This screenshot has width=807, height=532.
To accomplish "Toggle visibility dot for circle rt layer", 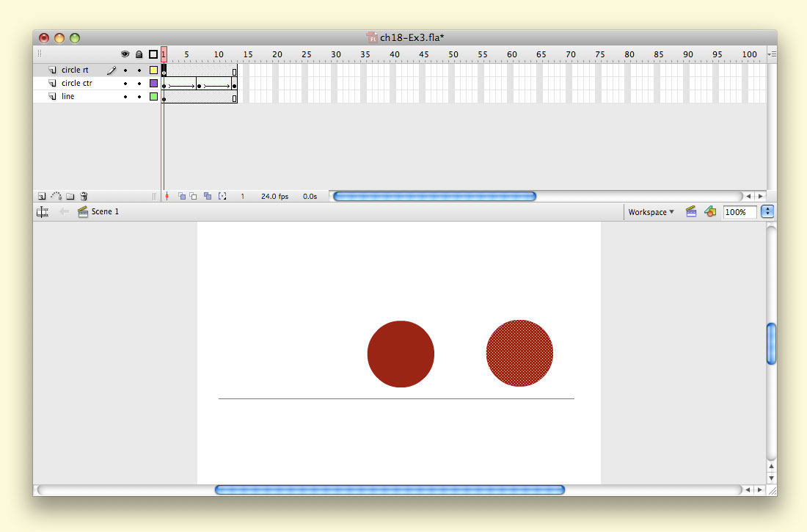I will [x=125, y=70].
